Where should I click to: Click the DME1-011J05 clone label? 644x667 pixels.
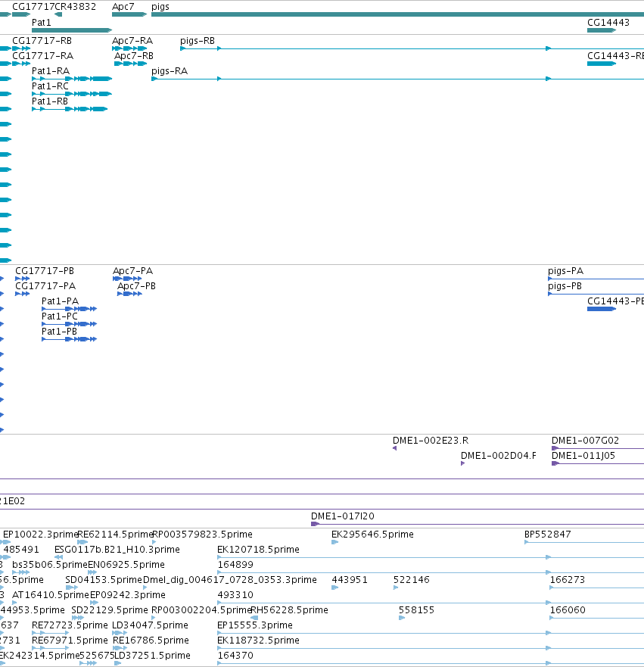[x=583, y=456]
